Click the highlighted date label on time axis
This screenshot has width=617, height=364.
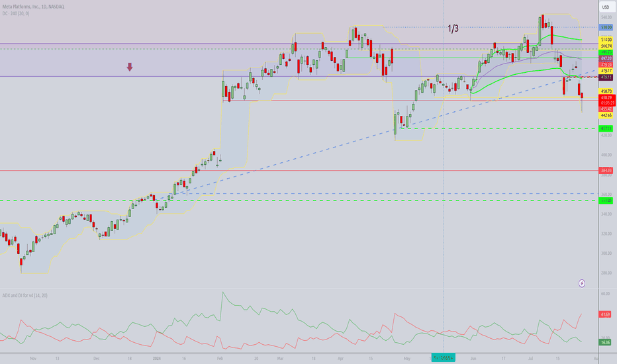pyautogui.click(x=444, y=357)
